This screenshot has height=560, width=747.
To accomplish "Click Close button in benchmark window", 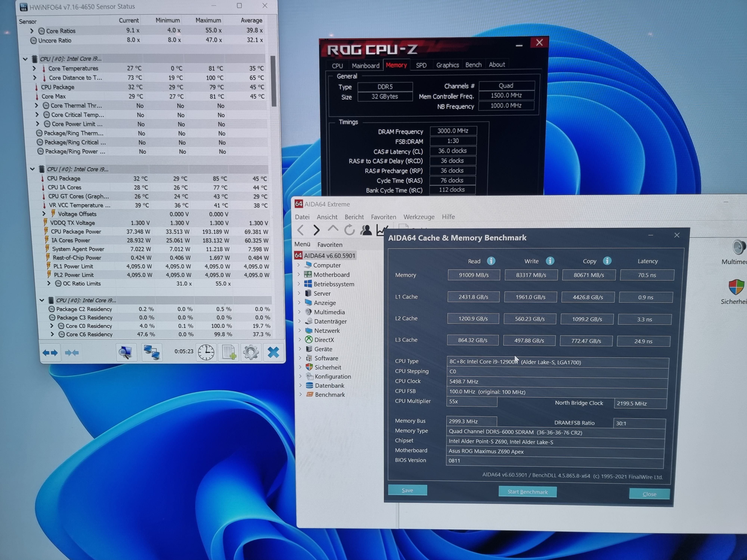I will (x=649, y=494).
